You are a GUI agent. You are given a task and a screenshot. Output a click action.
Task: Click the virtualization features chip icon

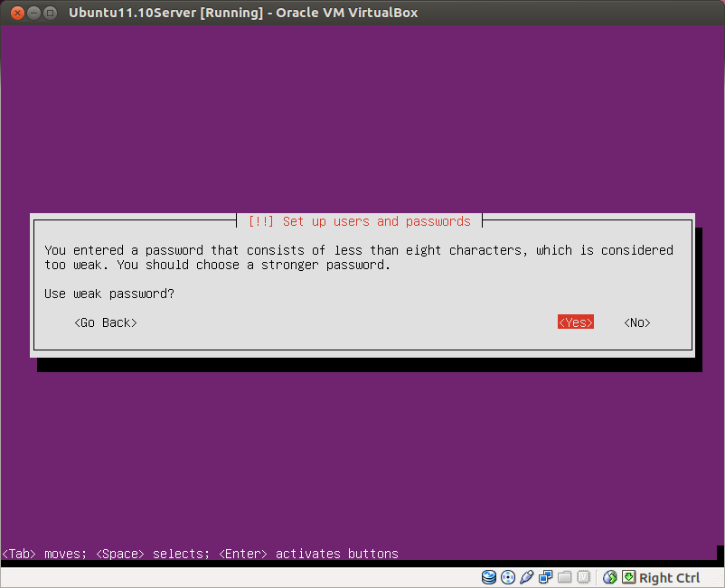[583, 577]
